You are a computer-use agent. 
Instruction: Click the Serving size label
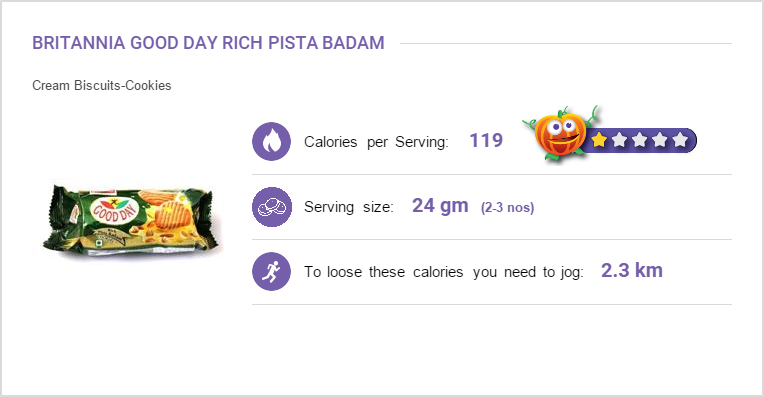(348, 207)
